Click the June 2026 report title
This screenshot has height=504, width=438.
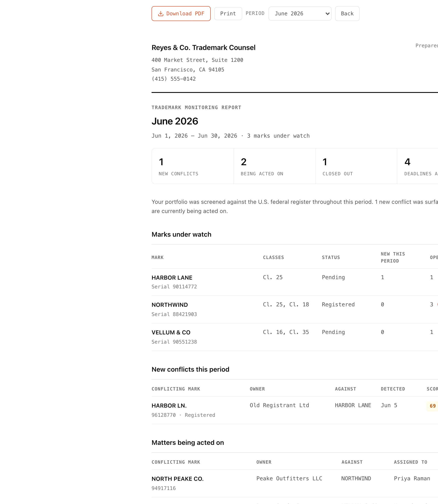[x=175, y=121]
